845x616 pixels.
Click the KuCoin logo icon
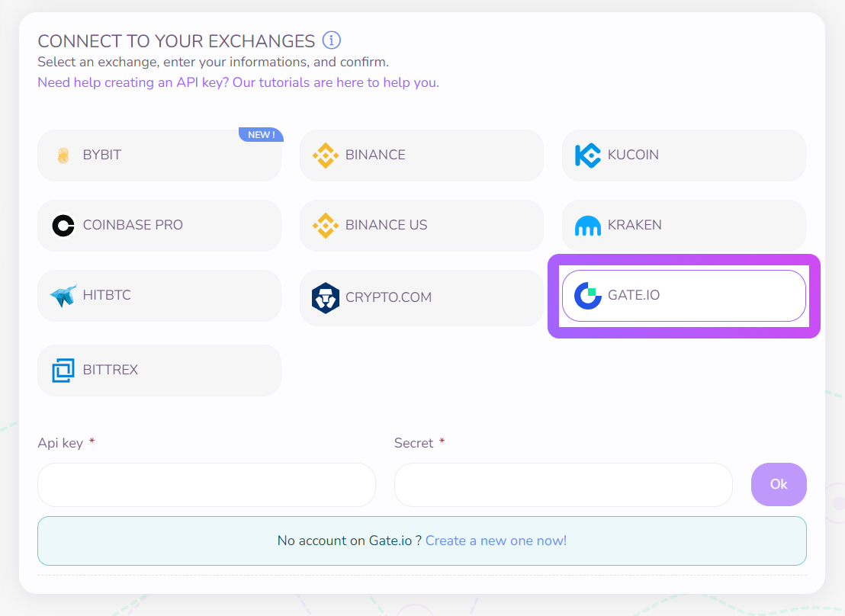pos(587,156)
